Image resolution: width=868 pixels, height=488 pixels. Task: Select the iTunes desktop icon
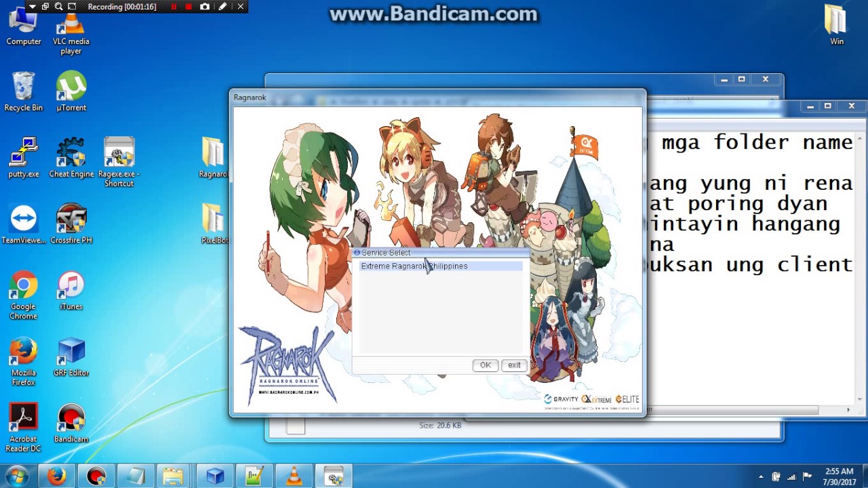pos(71,291)
